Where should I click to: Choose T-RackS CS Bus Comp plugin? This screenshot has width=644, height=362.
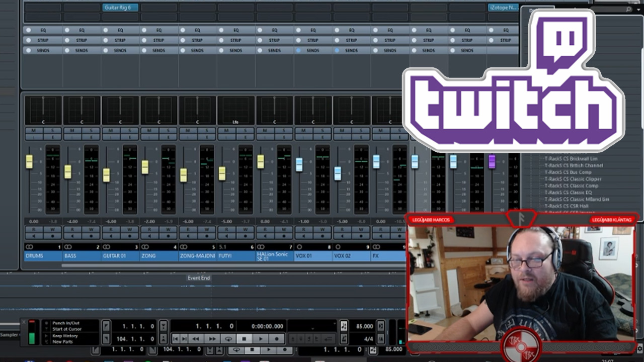pos(568,172)
